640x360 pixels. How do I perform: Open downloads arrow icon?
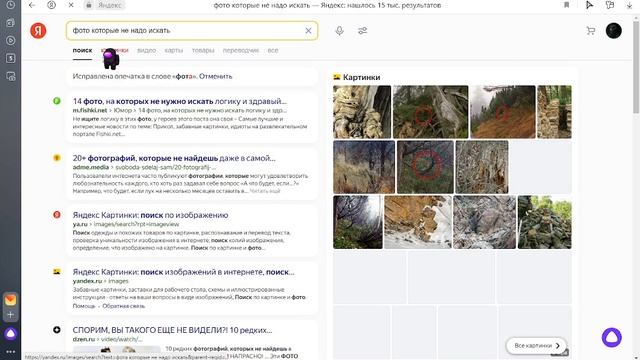629,5
